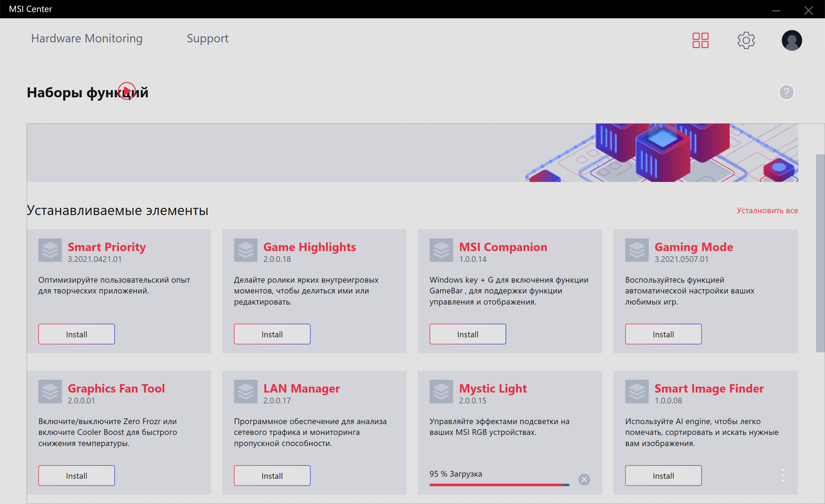The image size is (825, 504).
Task: Switch to Hardware Monitoring tab
Action: [x=87, y=38]
